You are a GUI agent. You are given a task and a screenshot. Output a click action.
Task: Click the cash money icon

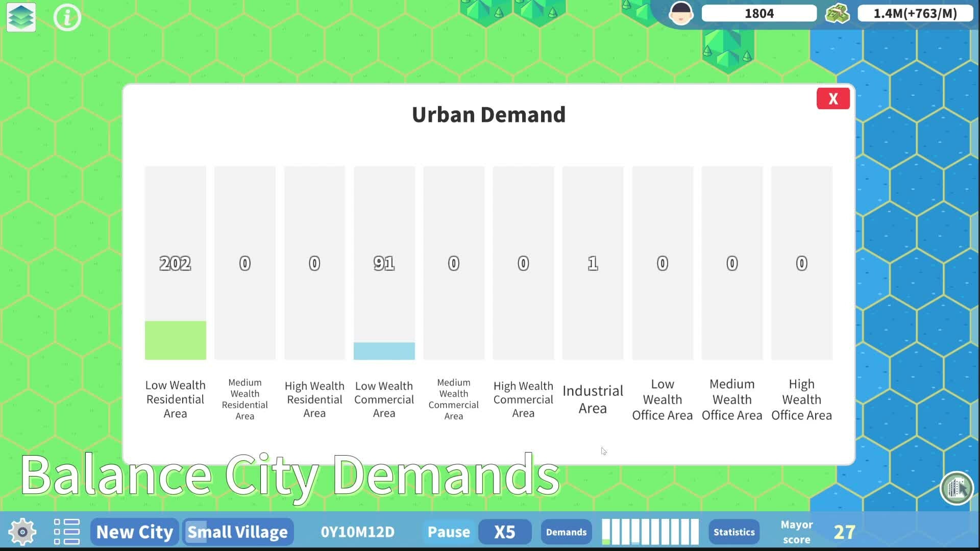pos(837,13)
